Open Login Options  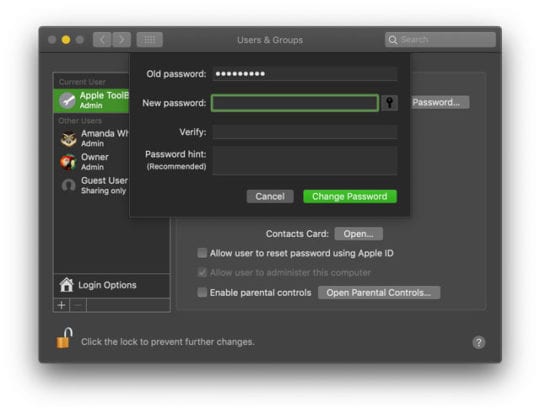112,285
